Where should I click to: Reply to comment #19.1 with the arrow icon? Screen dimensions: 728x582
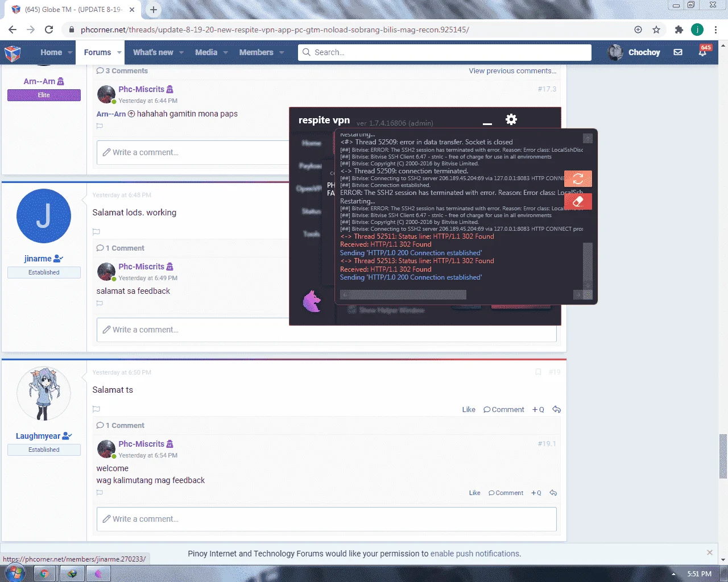pos(553,493)
